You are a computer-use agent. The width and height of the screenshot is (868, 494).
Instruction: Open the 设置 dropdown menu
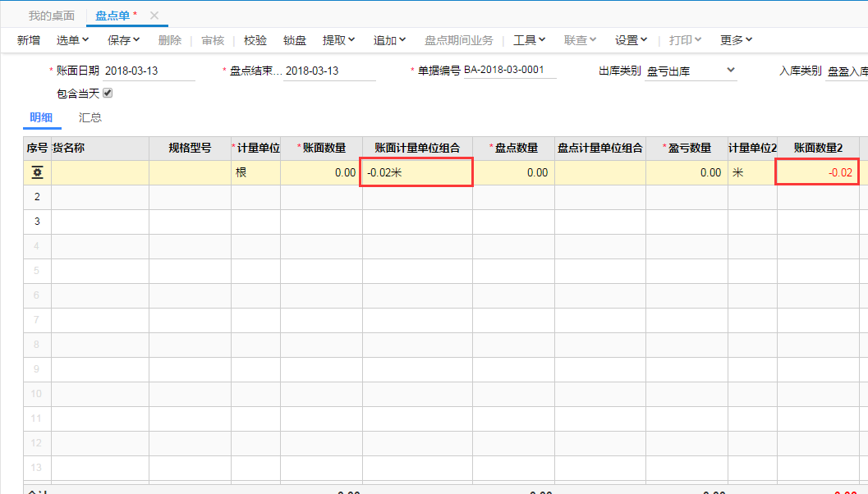pos(631,40)
